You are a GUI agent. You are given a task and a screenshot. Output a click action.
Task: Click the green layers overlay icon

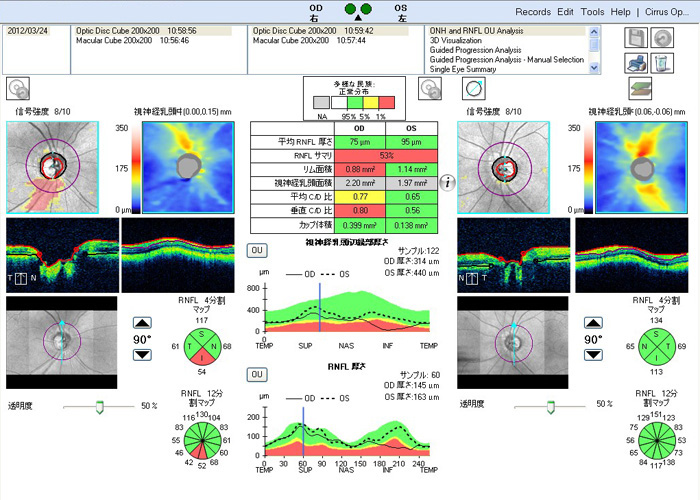tap(639, 88)
